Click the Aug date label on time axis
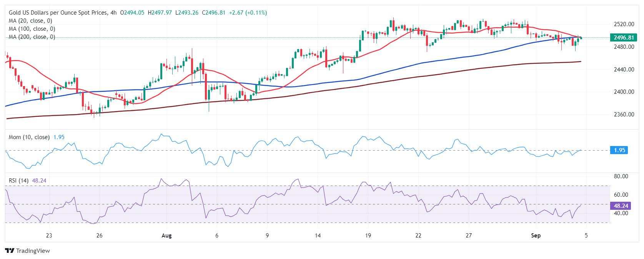 [166, 236]
